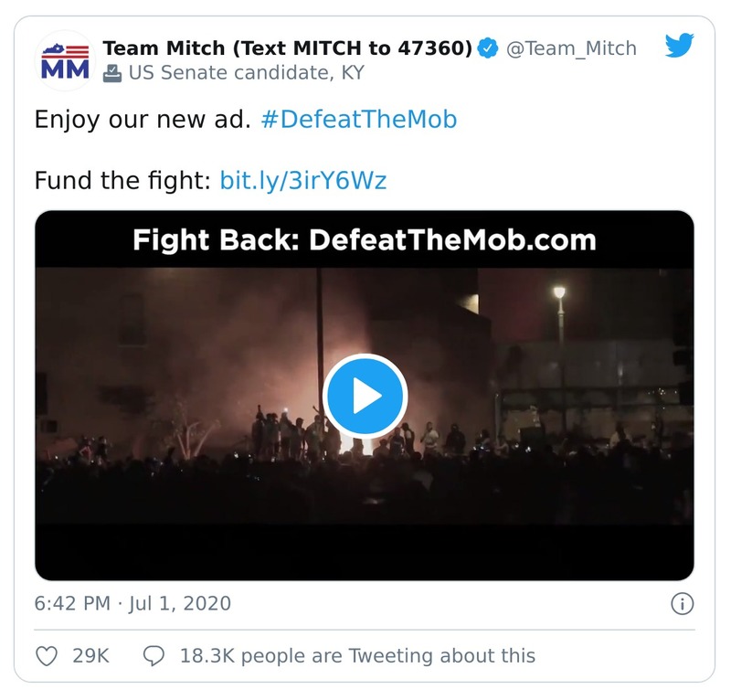Open "18.3K people are Tweeting about this"
Viewport: 731px width, 700px height.
[x=357, y=655]
